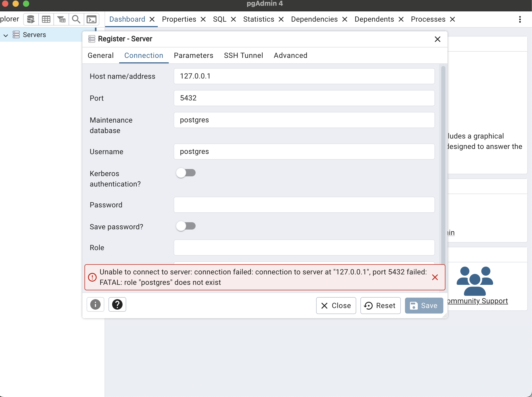Close the Statistics tab with its X

(x=281, y=19)
